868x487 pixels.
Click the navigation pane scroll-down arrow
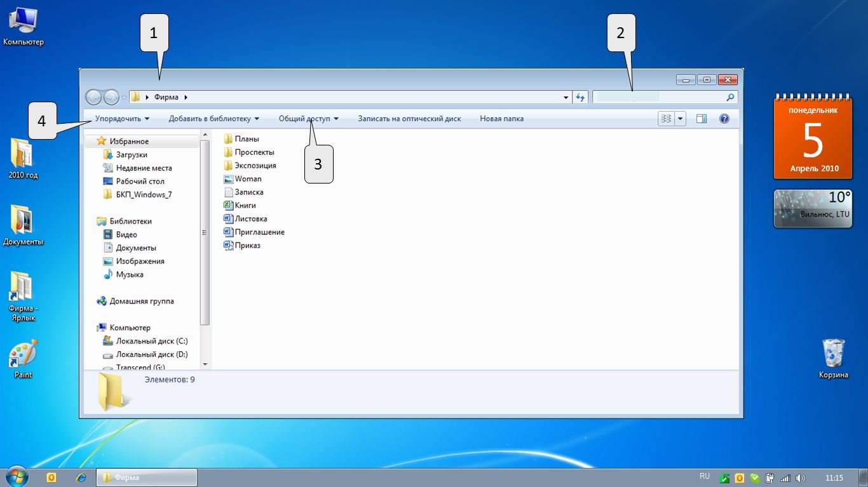[205, 364]
